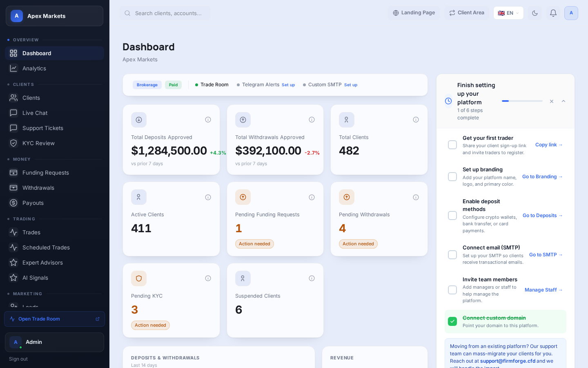
Task: Open user avatar menu in header
Action: point(571,13)
